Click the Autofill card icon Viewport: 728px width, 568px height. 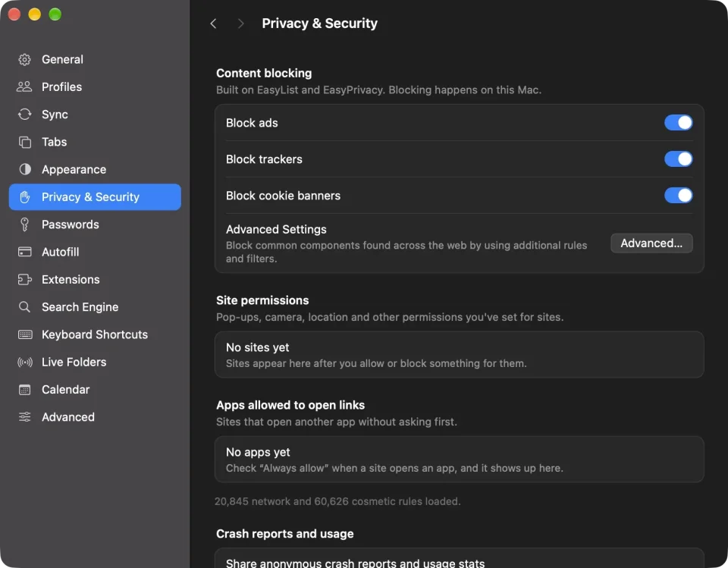tap(24, 252)
